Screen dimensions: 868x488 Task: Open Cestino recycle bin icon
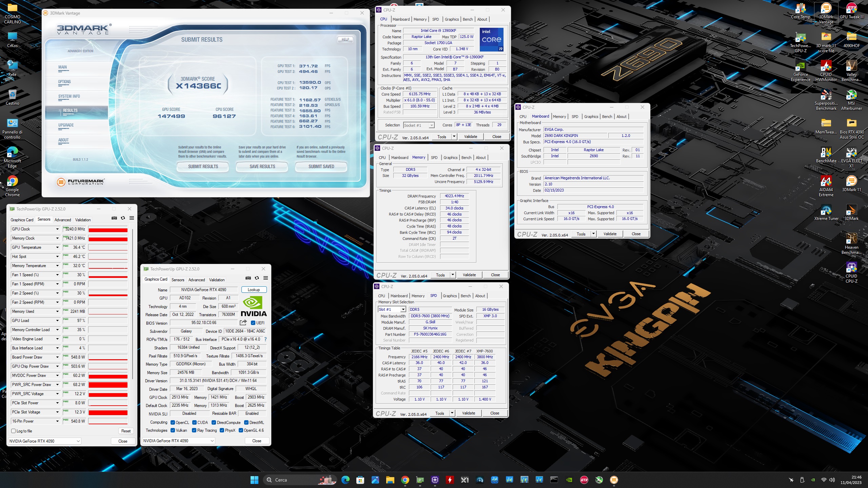[x=12, y=98]
